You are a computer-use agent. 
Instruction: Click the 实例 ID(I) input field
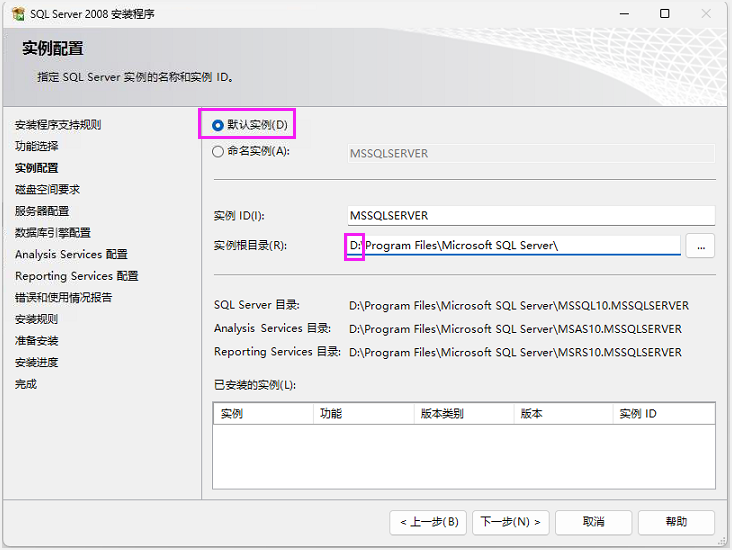tap(531, 216)
